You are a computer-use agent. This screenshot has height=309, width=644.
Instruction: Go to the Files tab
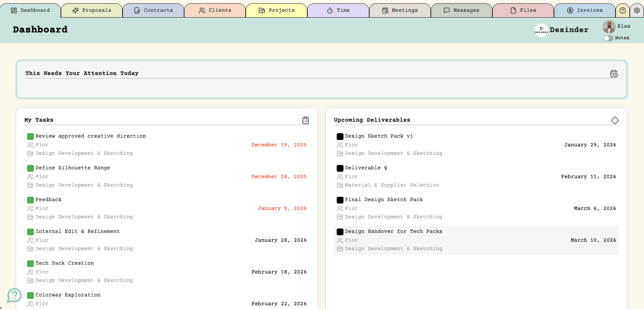pyautogui.click(x=523, y=10)
